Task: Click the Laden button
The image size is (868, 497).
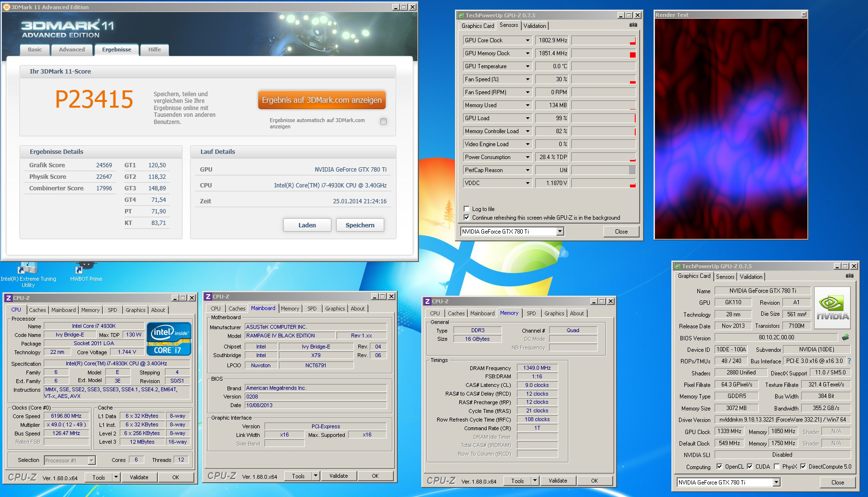Action: [x=307, y=225]
